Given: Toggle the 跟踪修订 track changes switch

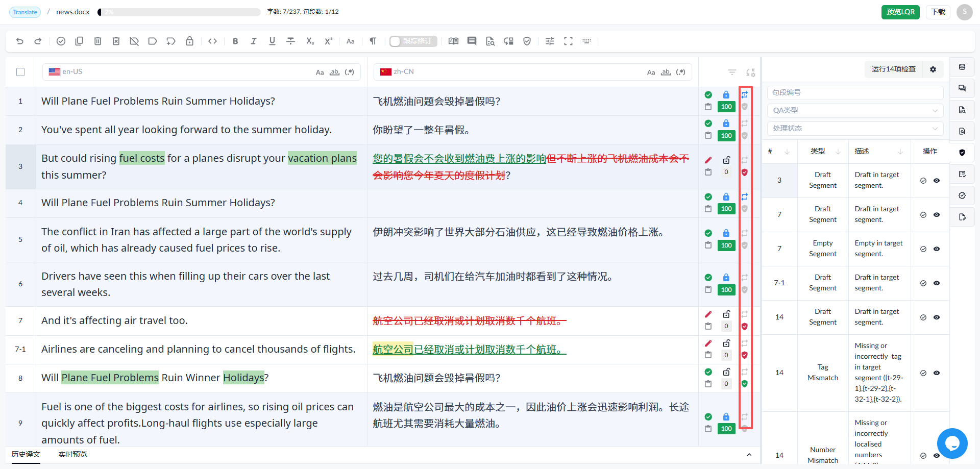Looking at the screenshot, I should point(413,41).
